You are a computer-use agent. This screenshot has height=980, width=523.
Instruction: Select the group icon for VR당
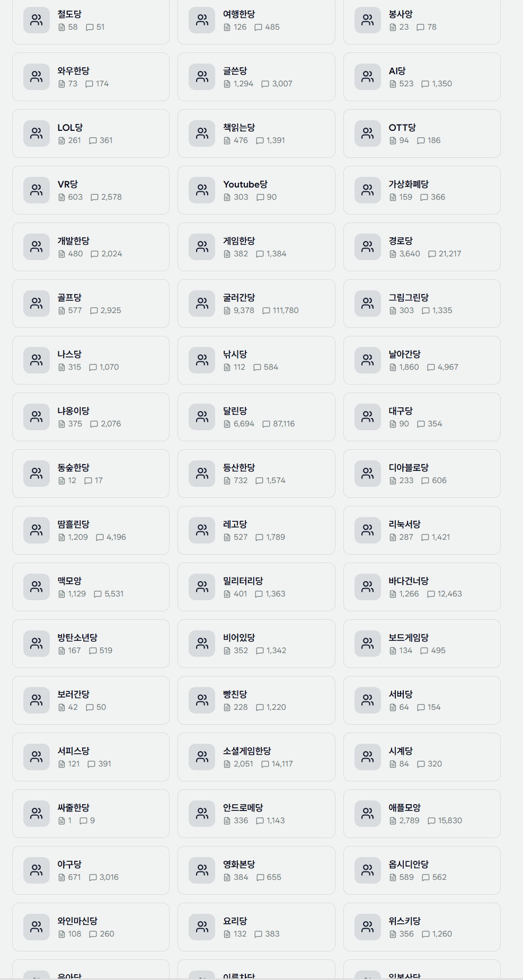point(37,190)
